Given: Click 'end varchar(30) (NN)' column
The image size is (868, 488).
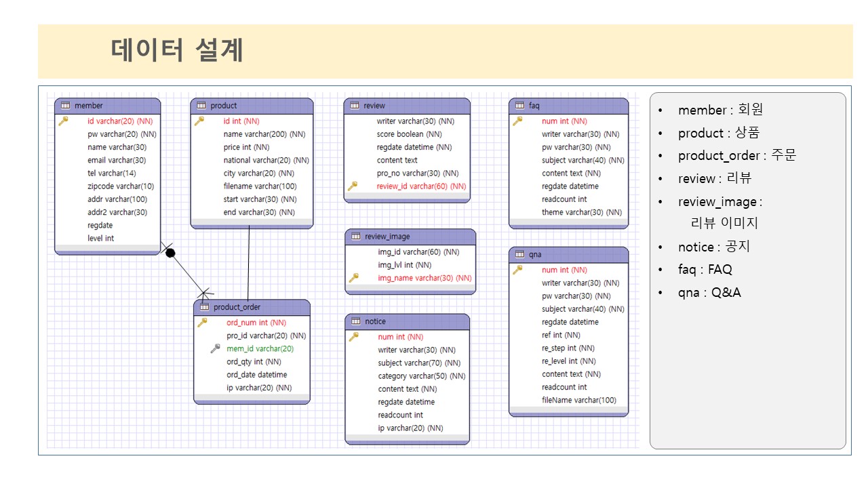Looking at the screenshot, I should click(x=259, y=212).
